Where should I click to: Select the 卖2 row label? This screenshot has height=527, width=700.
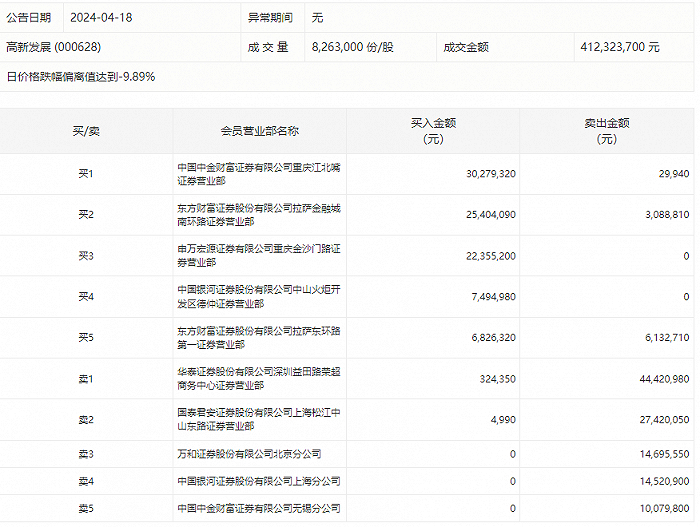[86, 419]
